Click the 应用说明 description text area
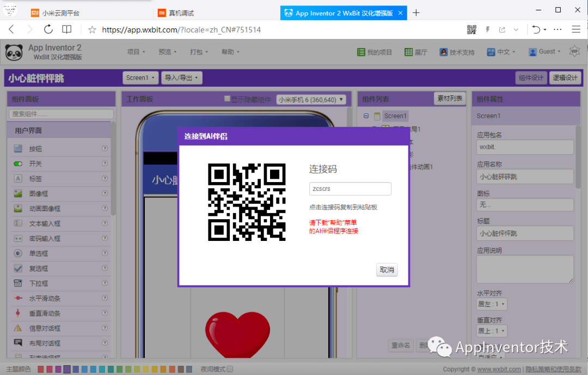Viewport: 588px width, 375px height. pos(525,269)
